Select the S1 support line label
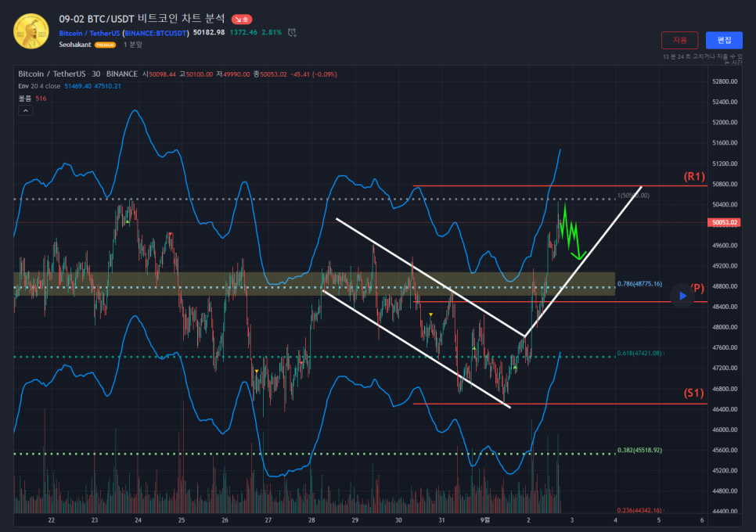Viewport: 756px width, 532px height. 694,393
